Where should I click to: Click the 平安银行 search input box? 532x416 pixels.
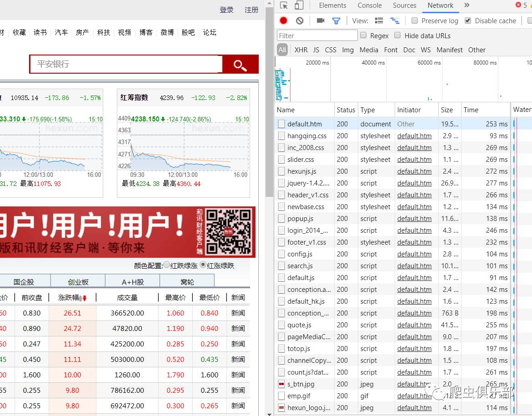click(x=126, y=64)
